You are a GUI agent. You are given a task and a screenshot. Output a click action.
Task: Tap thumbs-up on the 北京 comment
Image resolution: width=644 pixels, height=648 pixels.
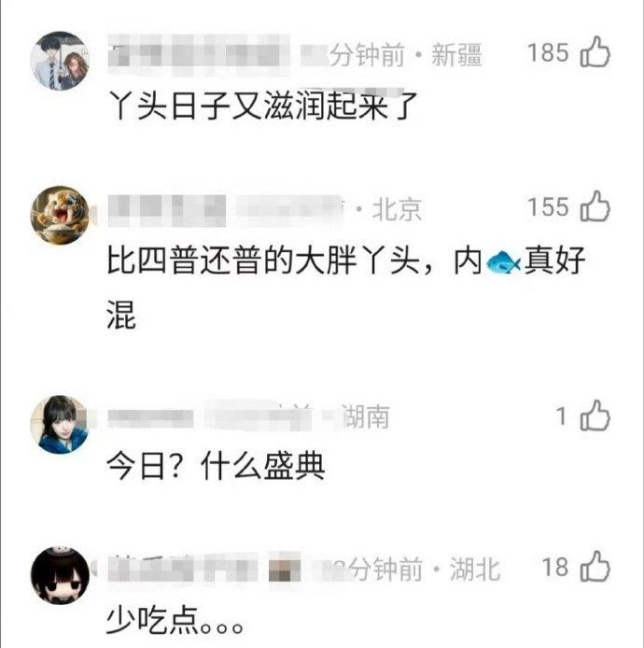point(595,206)
